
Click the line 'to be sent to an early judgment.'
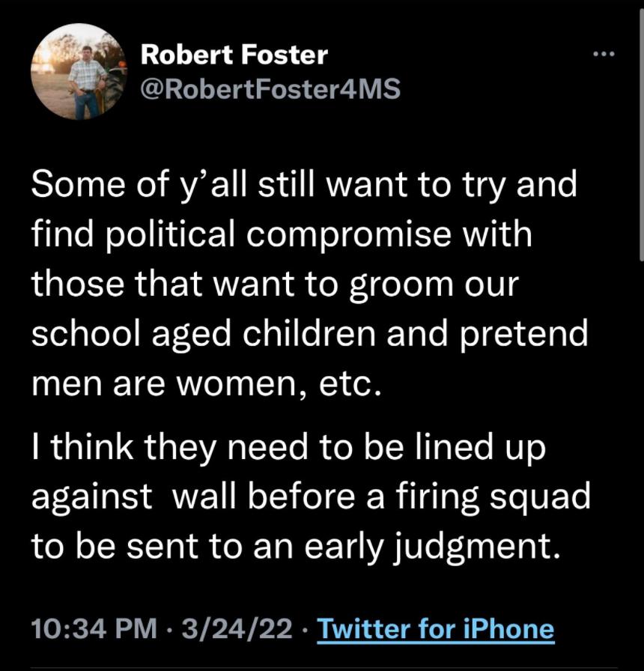click(x=296, y=547)
